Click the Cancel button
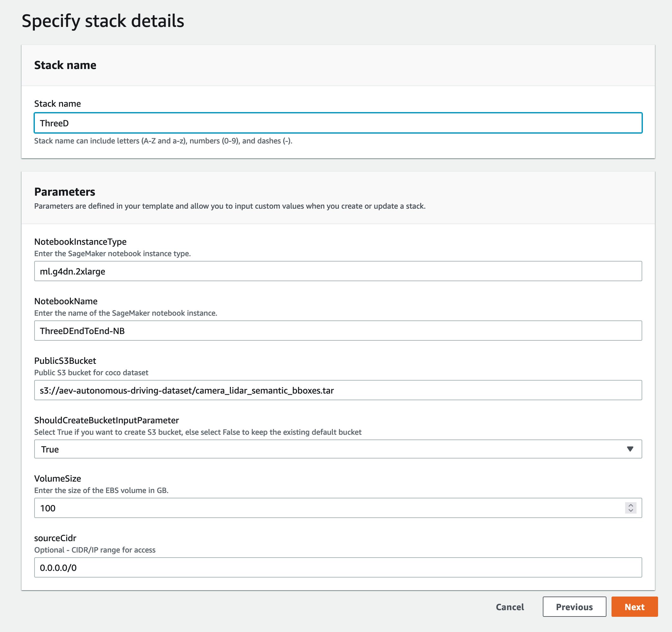 [510, 607]
